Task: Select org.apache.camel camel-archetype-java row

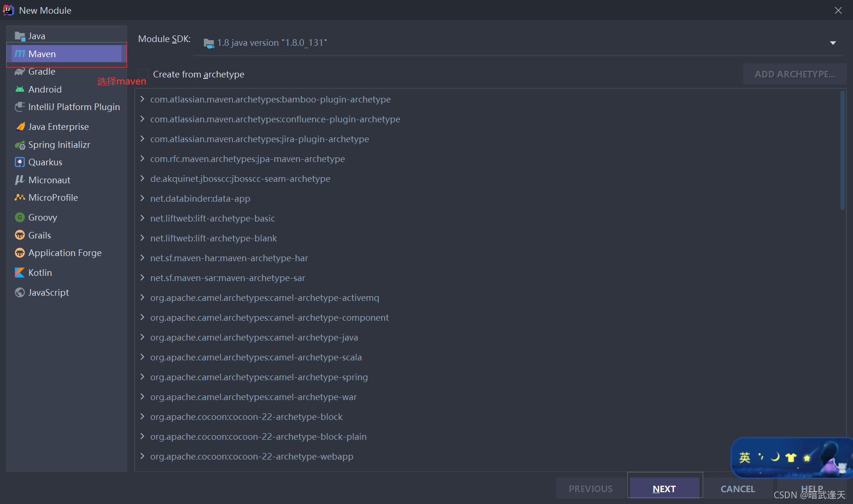Action: click(487, 337)
